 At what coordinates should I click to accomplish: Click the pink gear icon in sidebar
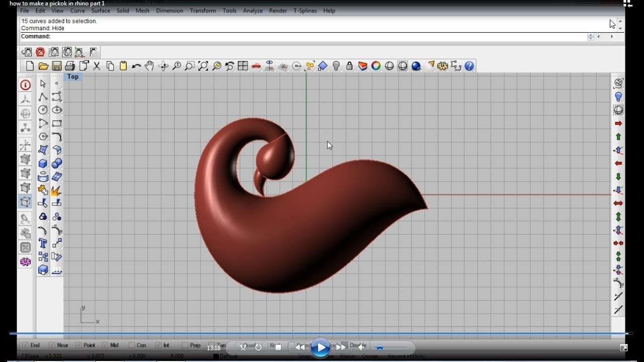(x=25, y=261)
